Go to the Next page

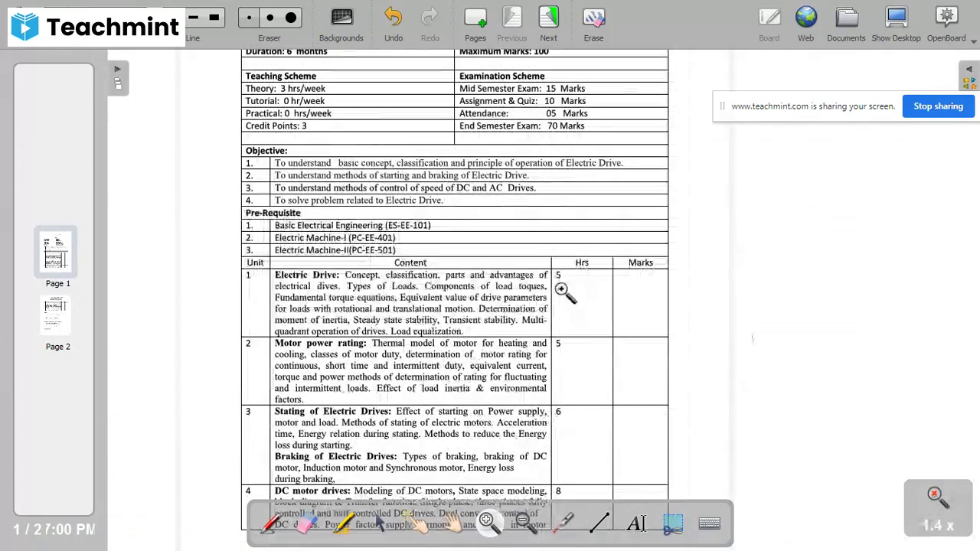549,24
